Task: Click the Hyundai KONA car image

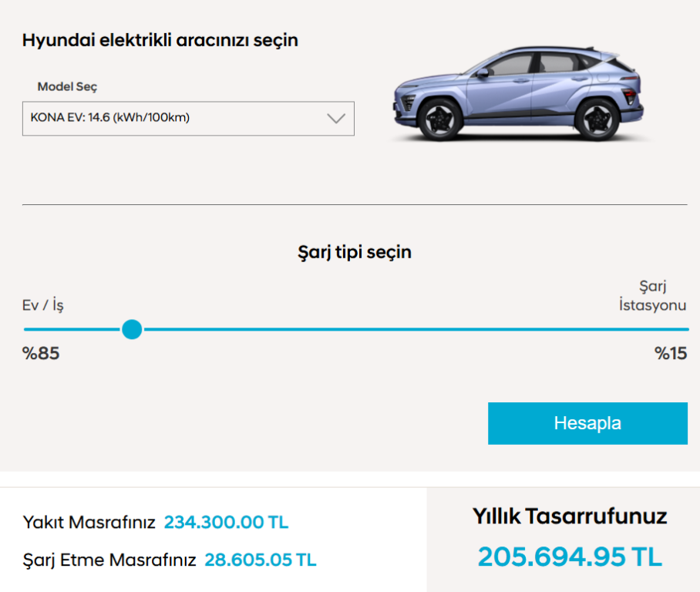Action: coord(519,94)
